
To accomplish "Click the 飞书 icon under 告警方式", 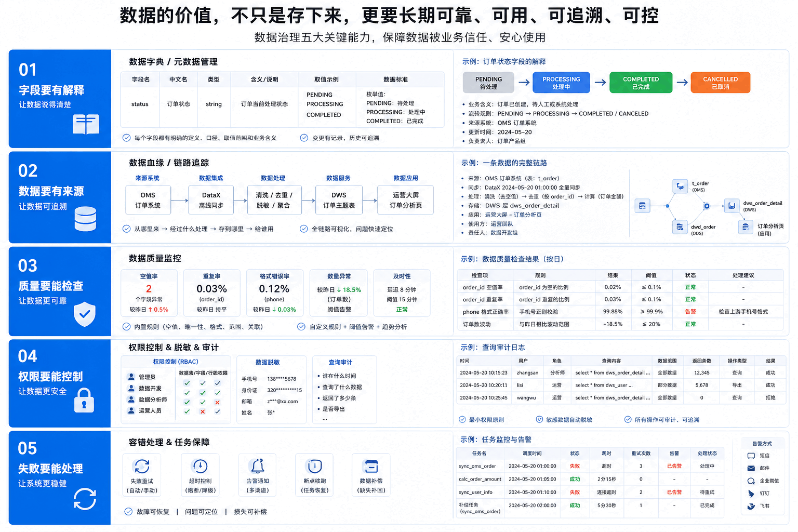I will coord(751,506).
